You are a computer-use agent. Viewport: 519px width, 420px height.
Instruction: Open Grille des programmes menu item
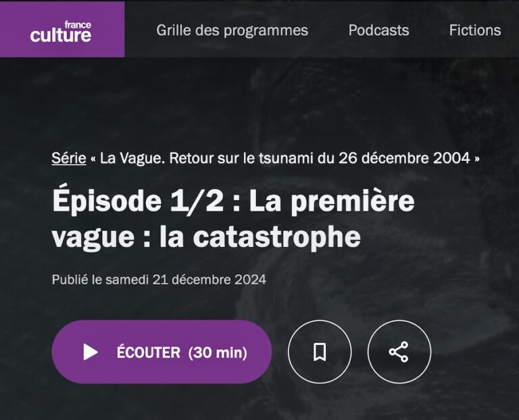coord(232,30)
